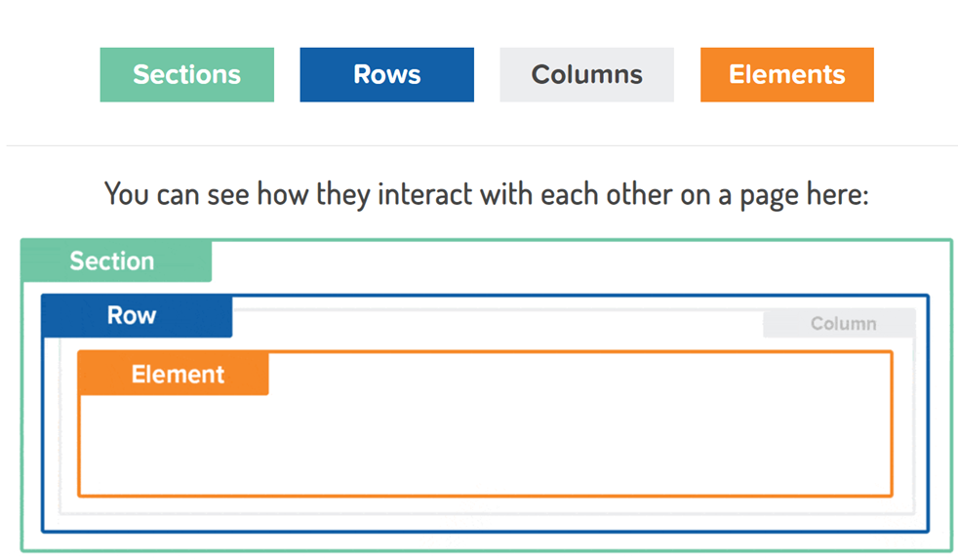This screenshot has height=560, width=958.
Task: Click the heading text about page interaction
Action: click(x=487, y=195)
